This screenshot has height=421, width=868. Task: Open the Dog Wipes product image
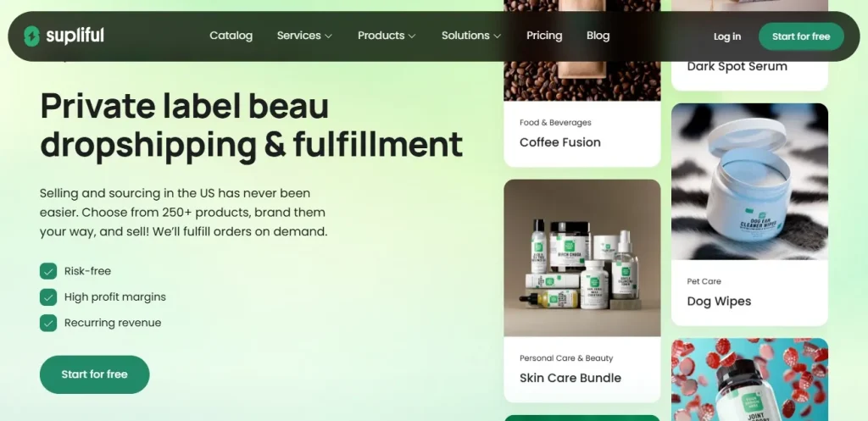coord(749,181)
